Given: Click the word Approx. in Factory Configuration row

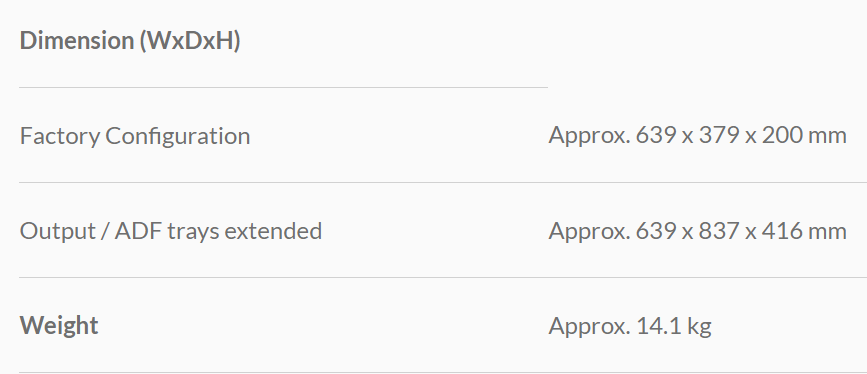Looking at the screenshot, I should [x=589, y=136].
